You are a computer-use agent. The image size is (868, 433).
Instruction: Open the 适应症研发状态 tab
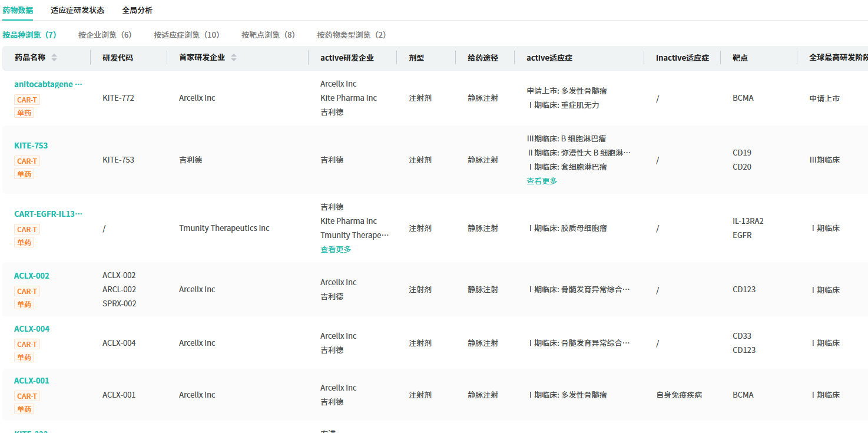click(x=77, y=10)
